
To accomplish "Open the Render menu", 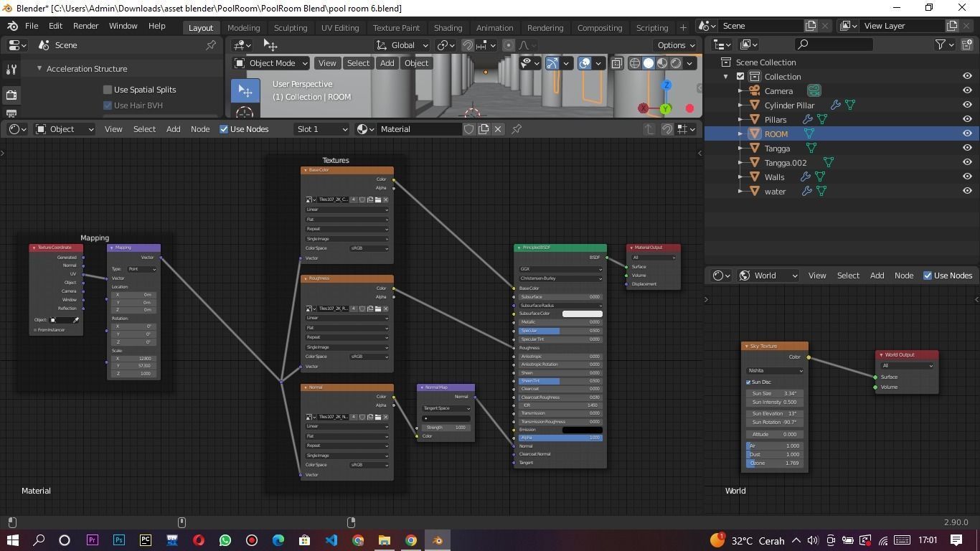I will pyautogui.click(x=85, y=26).
